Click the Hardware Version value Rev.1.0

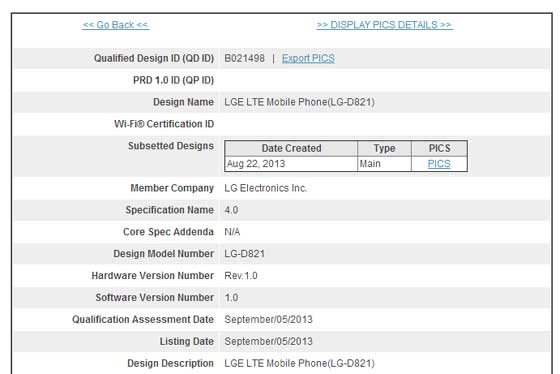[241, 276]
